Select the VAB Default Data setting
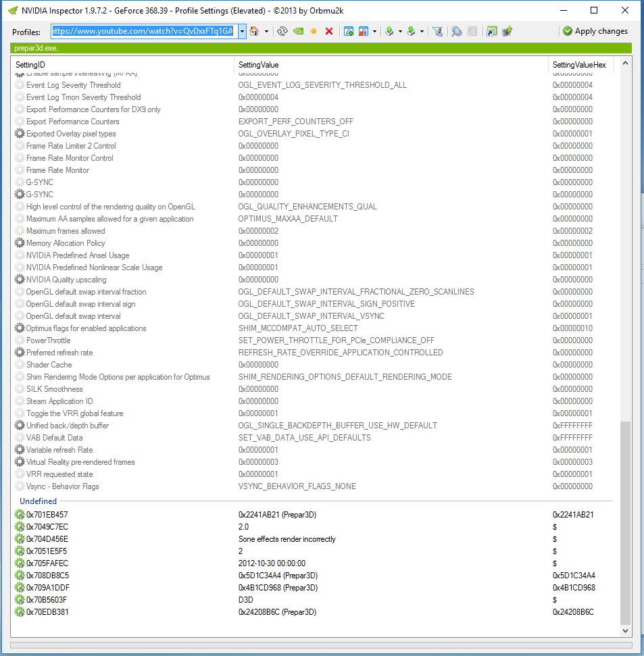The width and height of the screenshot is (644, 656). (314, 438)
